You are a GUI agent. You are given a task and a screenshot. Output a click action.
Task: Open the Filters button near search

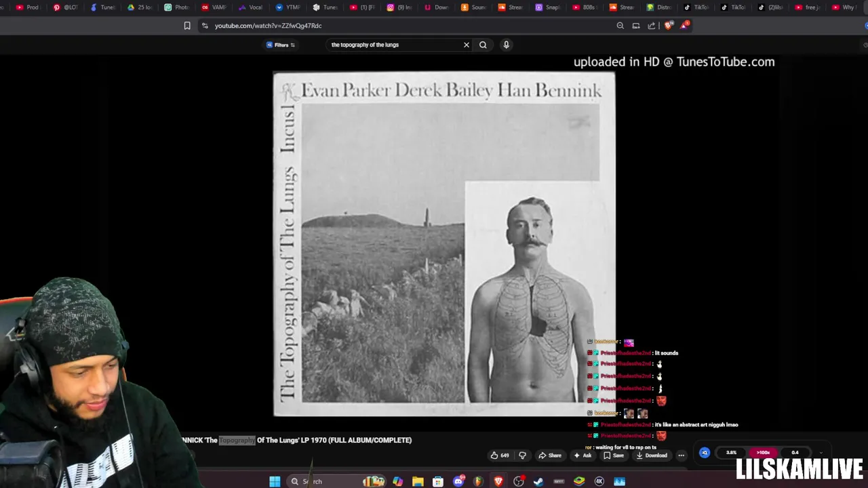tap(281, 45)
